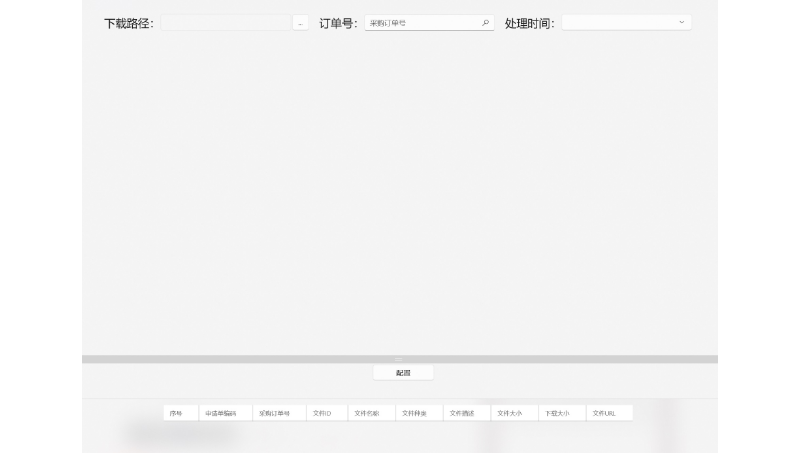Select the 申请单编码 column header
The height and width of the screenshot is (453, 800).
pos(222,413)
